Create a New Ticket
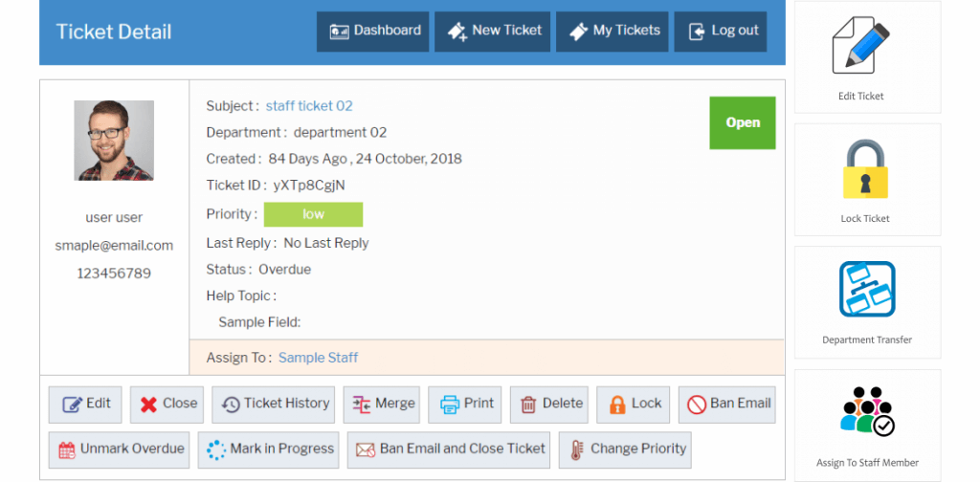980x482 pixels. click(x=493, y=32)
